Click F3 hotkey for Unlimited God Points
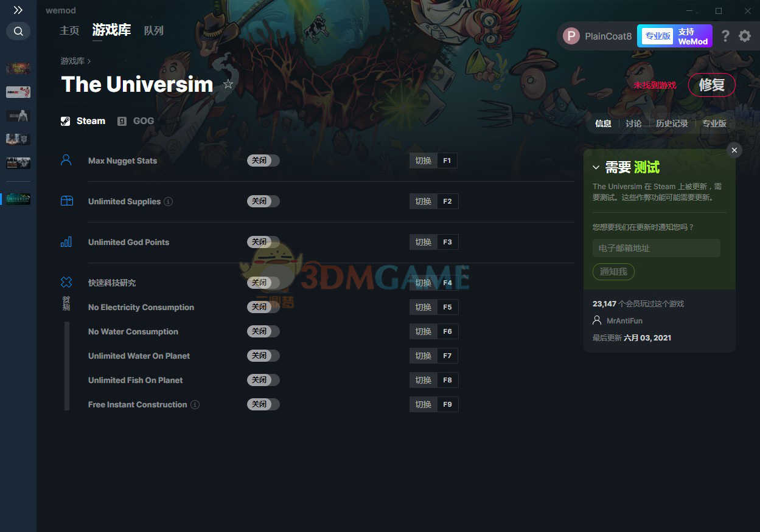Screen dimensions: 760x532 [x=447, y=242]
